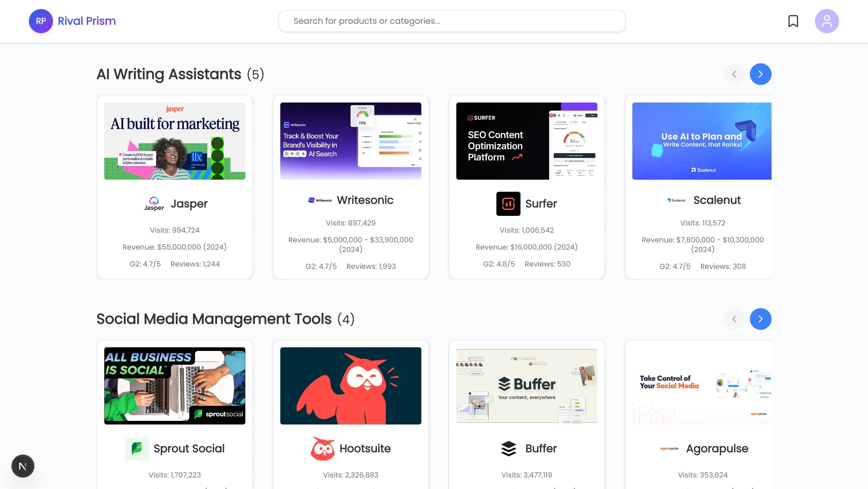Open the user profile icon
The height and width of the screenshot is (489, 868).
827,21
